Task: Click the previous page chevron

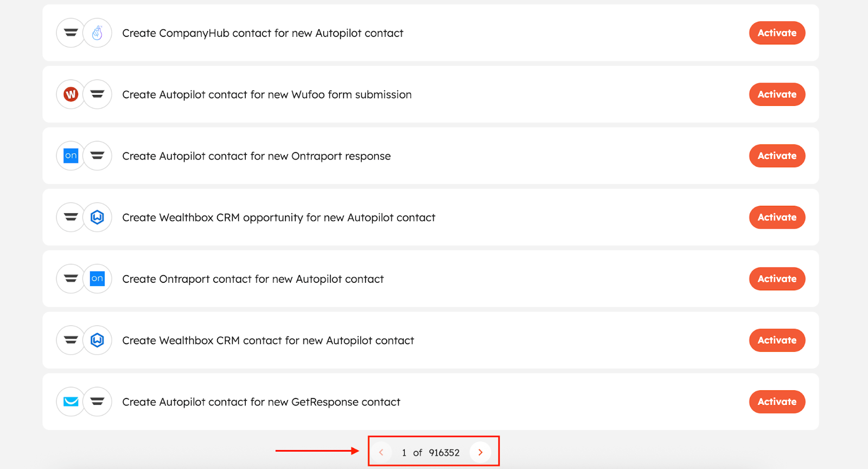Action: (381, 452)
